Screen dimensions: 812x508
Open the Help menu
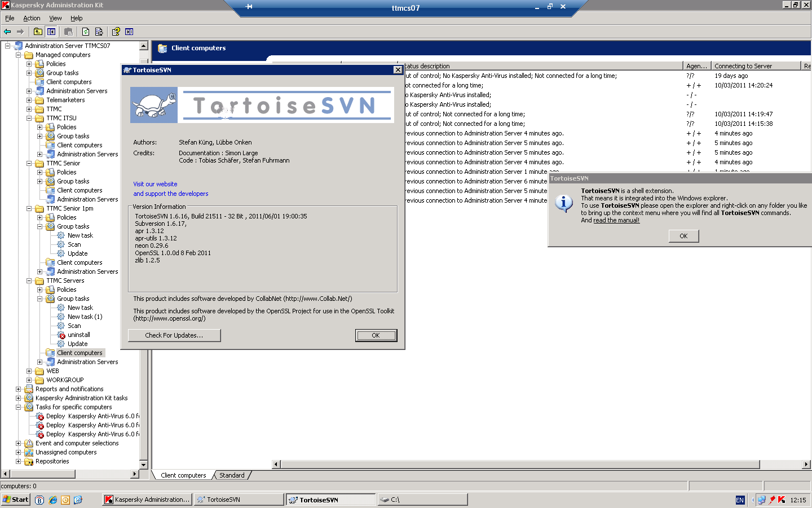(x=77, y=18)
